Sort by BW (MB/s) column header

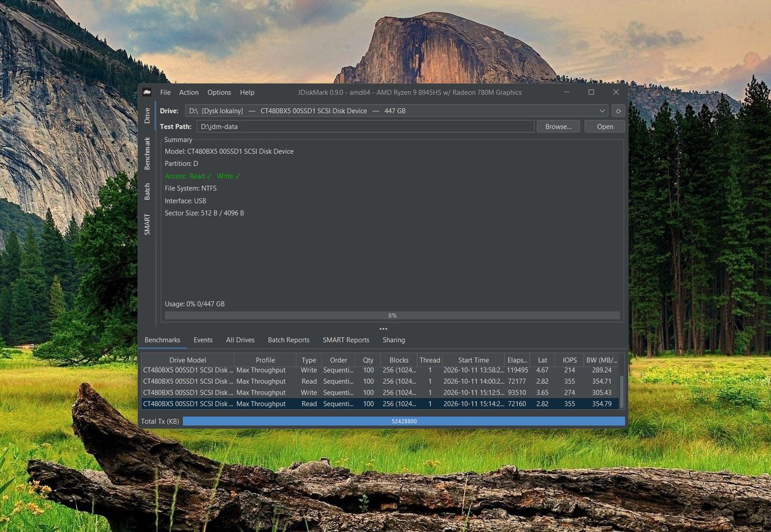[602, 360]
